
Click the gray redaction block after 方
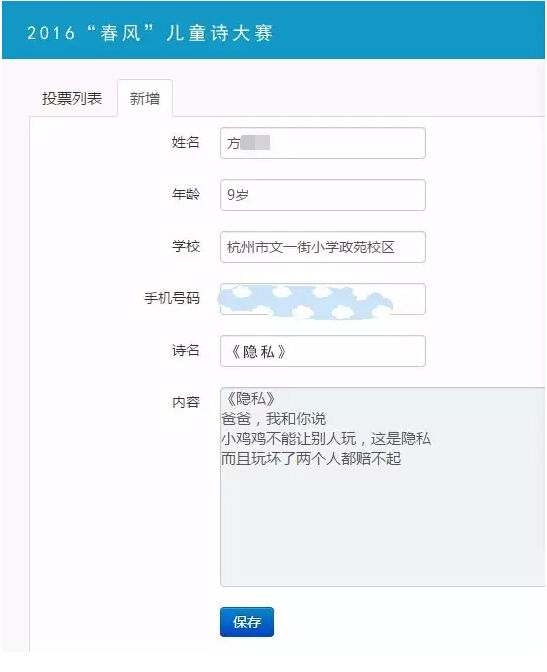(x=255, y=143)
